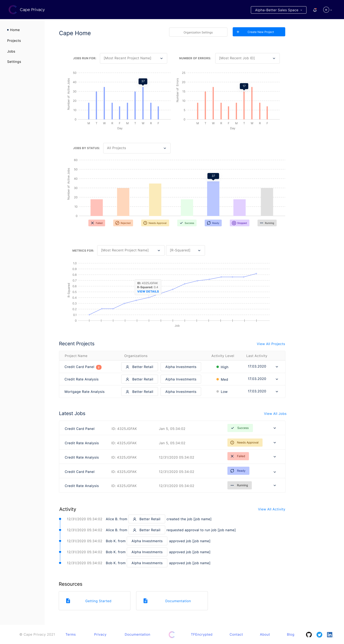Toggle the Failed status legend chip
The height and width of the screenshot is (644, 344).
[x=96, y=223]
